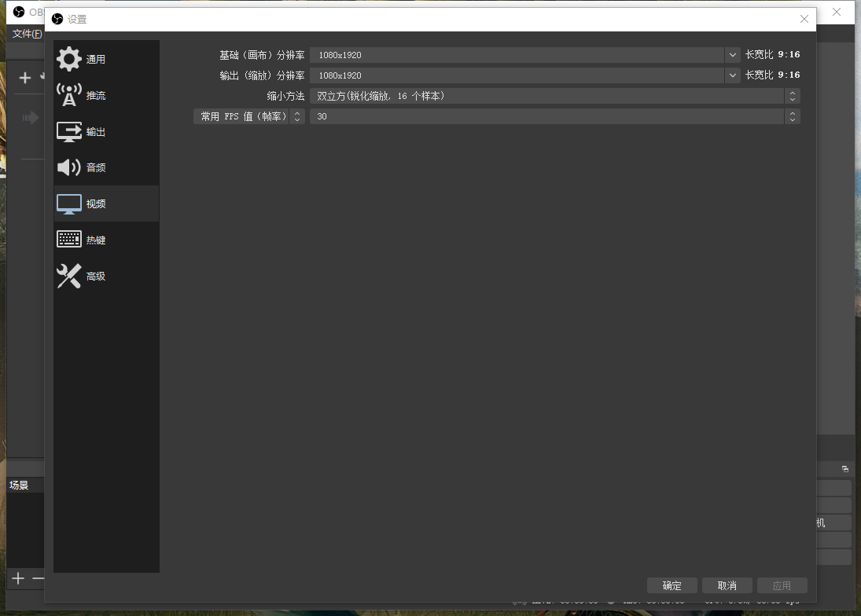
Task: Open the downscale filter method dropdown
Action: click(x=793, y=96)
